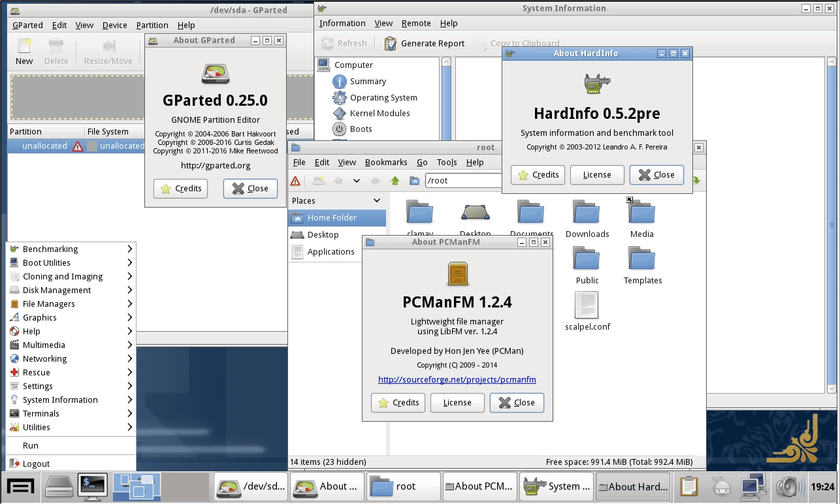The height and width of the screenshot is (504, 840).
Task: Open the sourceforge.net pcmanfm link
Action: click(x=457, y=379)
